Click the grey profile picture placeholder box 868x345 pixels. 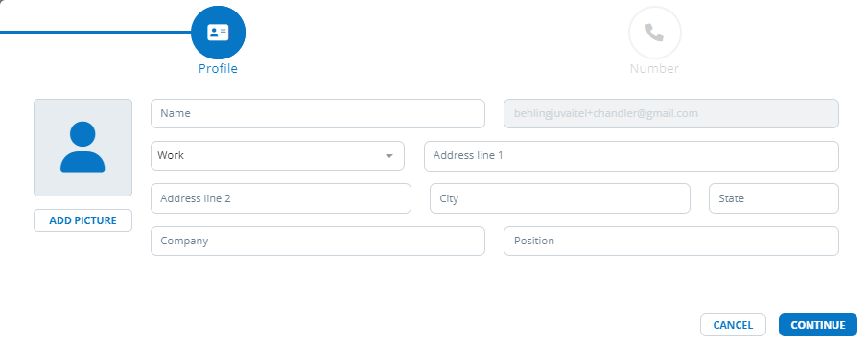[x=83, y=148]
